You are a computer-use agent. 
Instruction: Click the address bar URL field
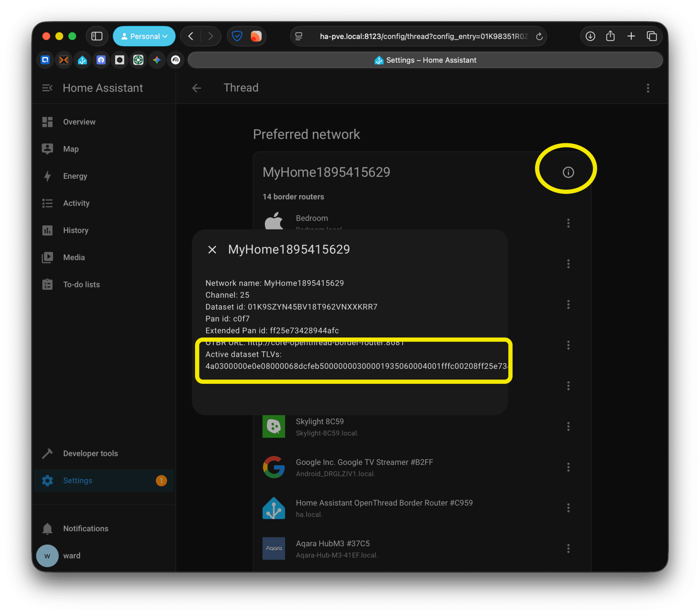click(x=423, y=36)
